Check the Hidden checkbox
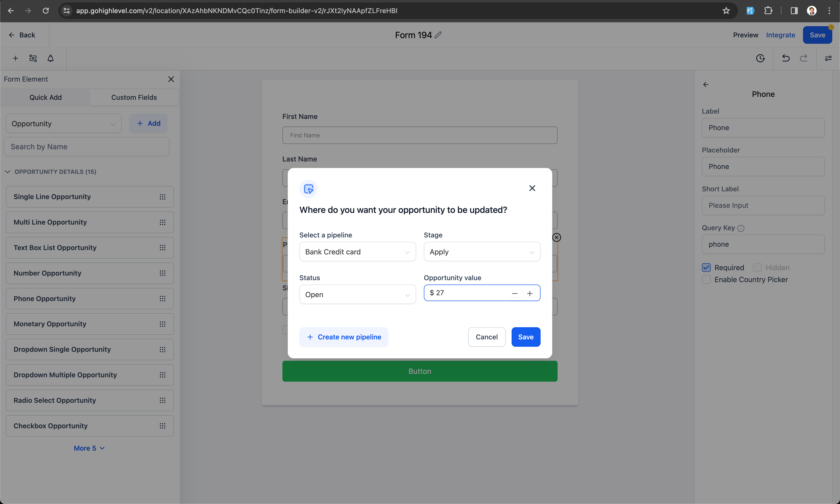840x504 pixels. pyautogui.click(x=757, y=268)
